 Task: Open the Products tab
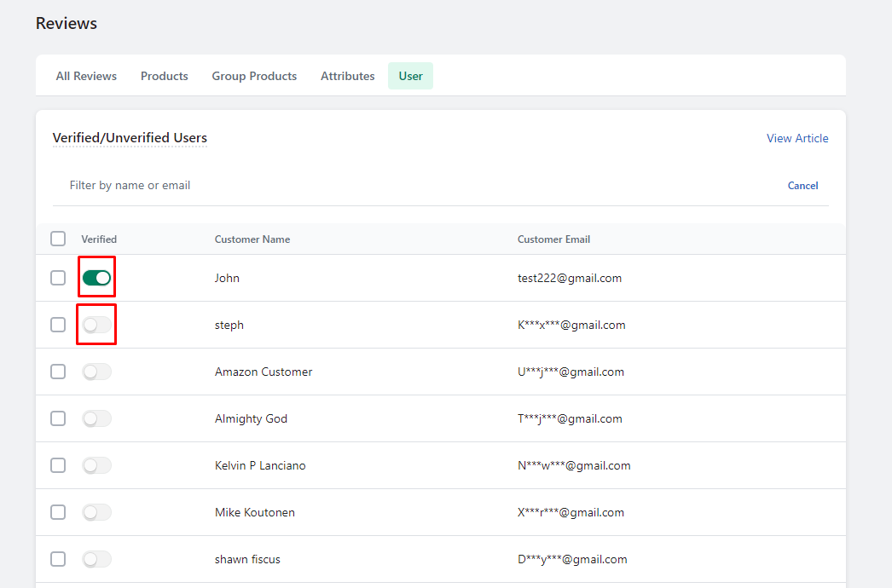pos(164,76)
